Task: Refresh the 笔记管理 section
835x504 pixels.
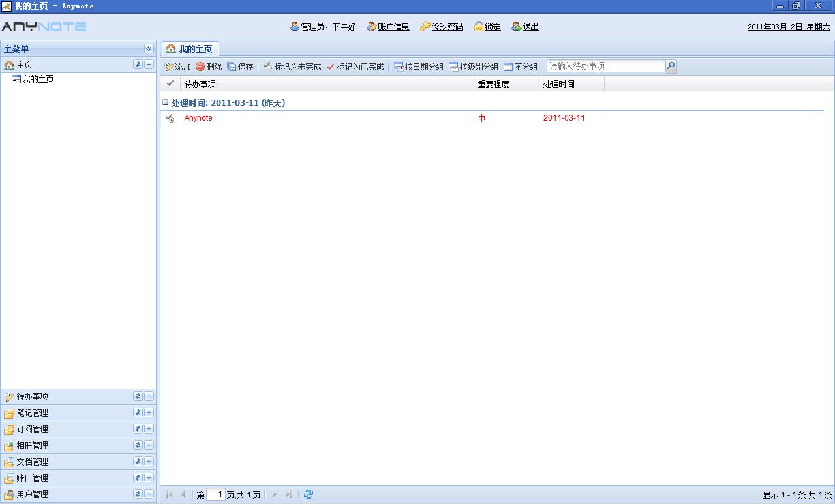Action: coord(138,412)
